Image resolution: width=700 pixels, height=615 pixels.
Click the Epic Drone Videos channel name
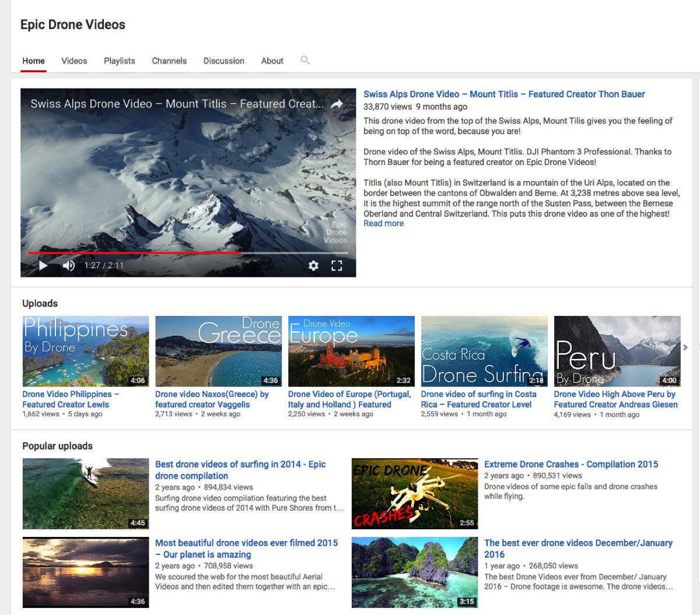coord(73,24)
